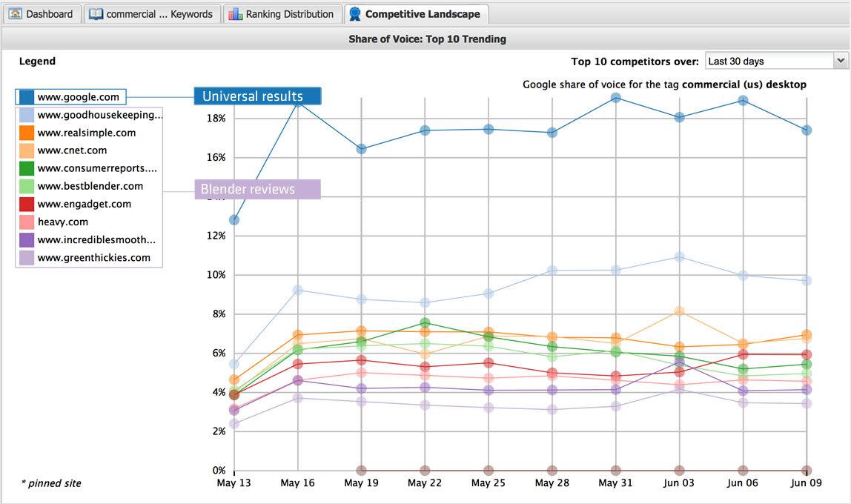Click the Competitive Landscape ribbon icon
Viewport: 851px width, 504px height.
355,14
